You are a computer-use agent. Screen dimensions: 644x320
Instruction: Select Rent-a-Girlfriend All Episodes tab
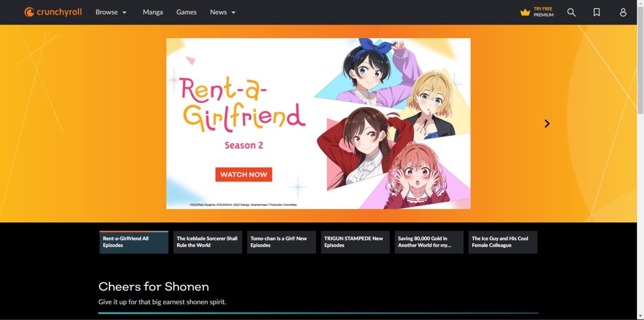pyautogui.click(x=134, y=242)
